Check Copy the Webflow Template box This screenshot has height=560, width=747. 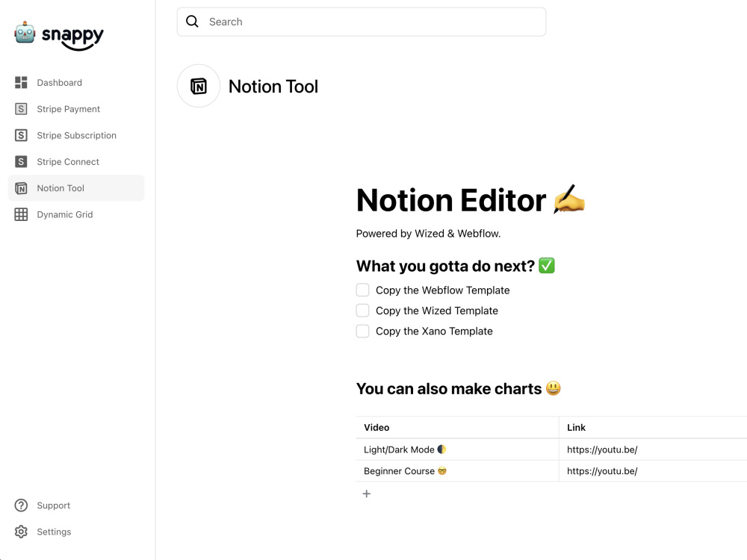point(362,290)
